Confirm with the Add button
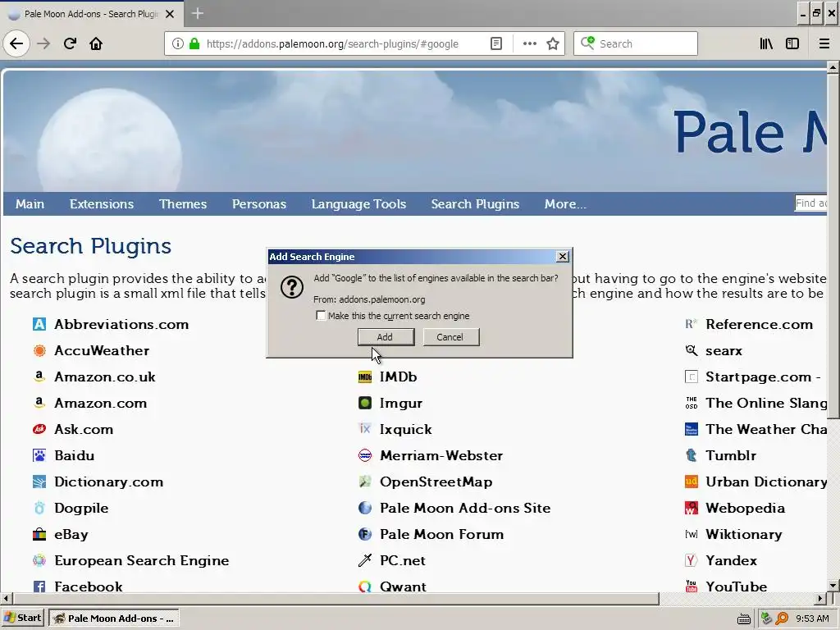This screenshot has height=630, width=840. pyautogui.click(x=386, y=337)
